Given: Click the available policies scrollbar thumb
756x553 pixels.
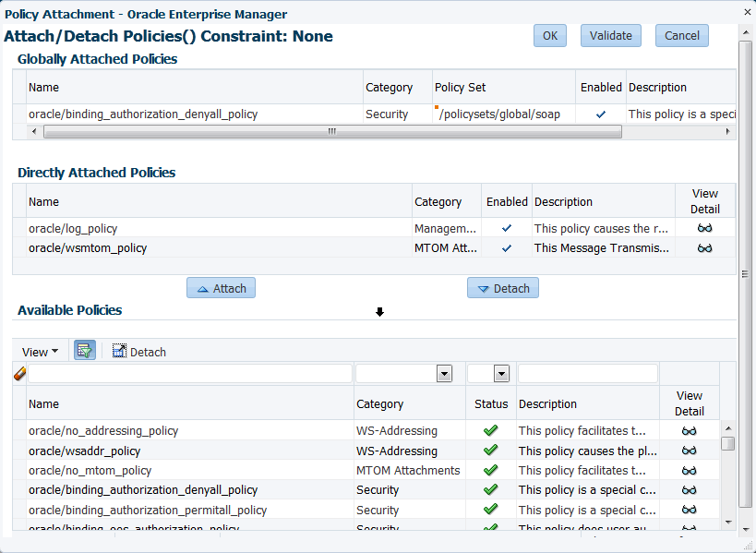Looking at the screenshot, I should tap(728, 443).
